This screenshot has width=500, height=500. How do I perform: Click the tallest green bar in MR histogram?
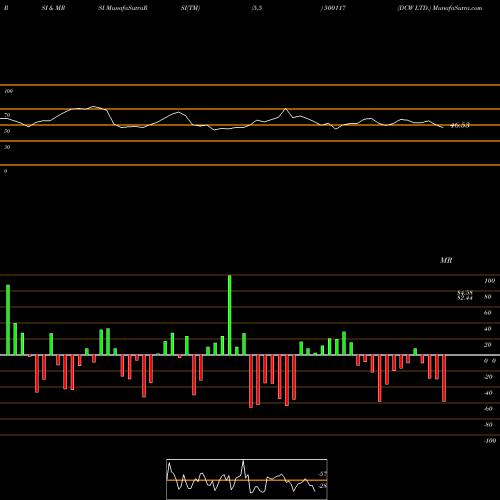(x=230, y=315)
